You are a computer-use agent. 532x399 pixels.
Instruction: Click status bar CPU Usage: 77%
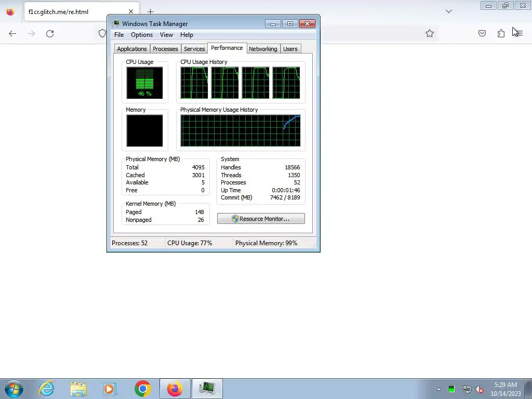pos(190,243)
